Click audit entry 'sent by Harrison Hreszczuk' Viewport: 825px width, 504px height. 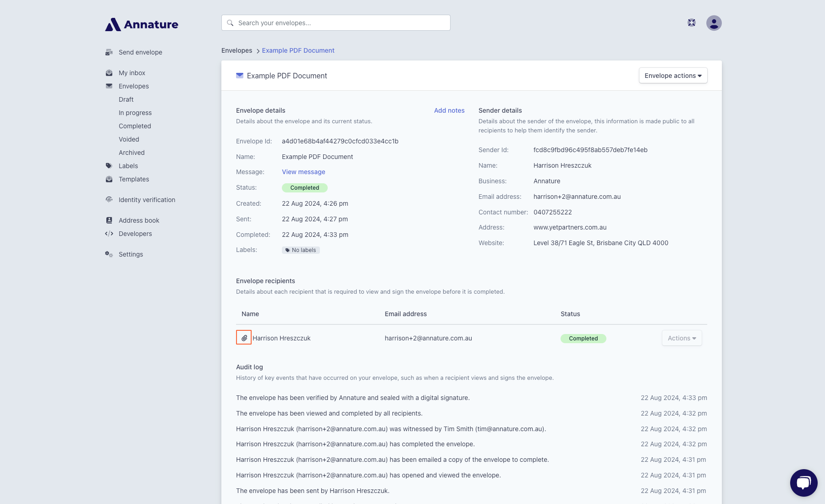[x=313, y=491]
